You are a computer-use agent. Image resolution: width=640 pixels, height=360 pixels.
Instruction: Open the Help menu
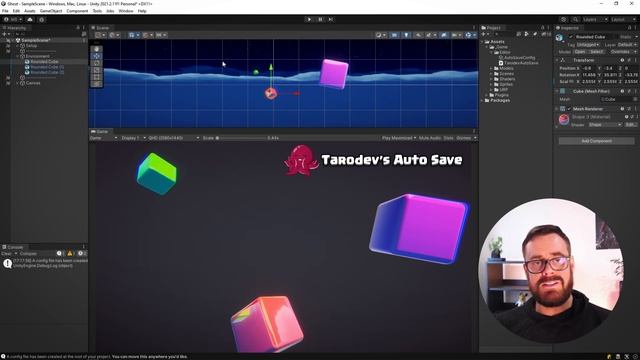(x=142, y=11)
